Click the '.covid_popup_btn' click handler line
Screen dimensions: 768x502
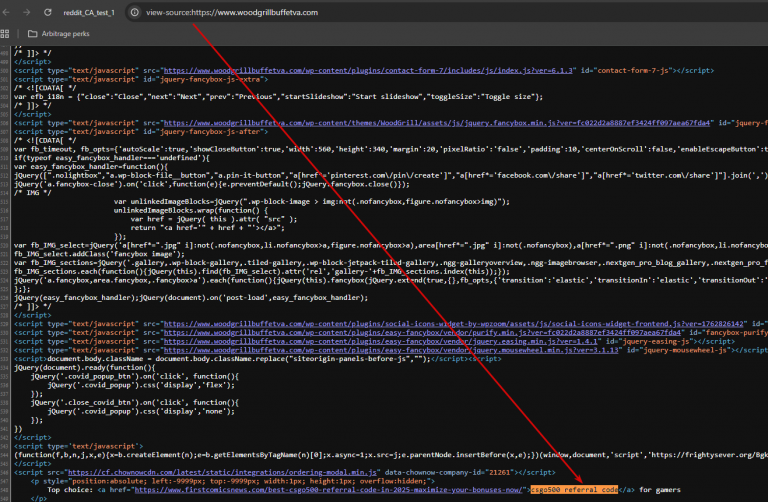[135, 377]
